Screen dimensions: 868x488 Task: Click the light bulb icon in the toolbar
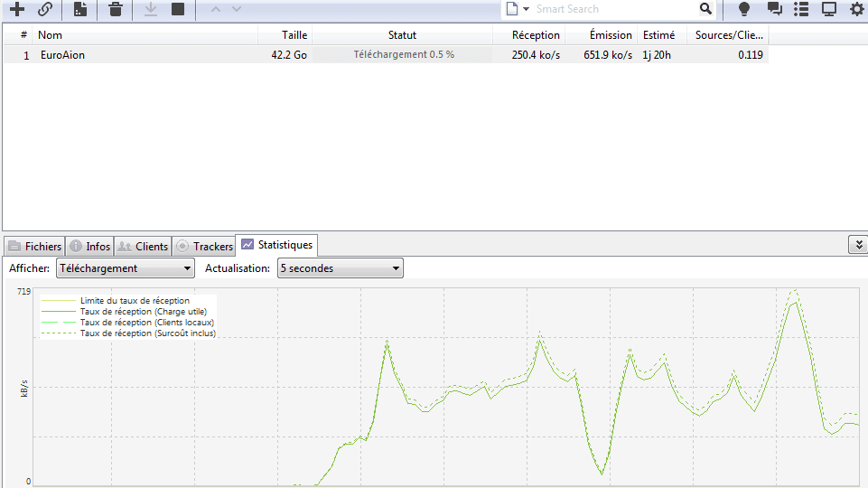[x=744, y=9]
